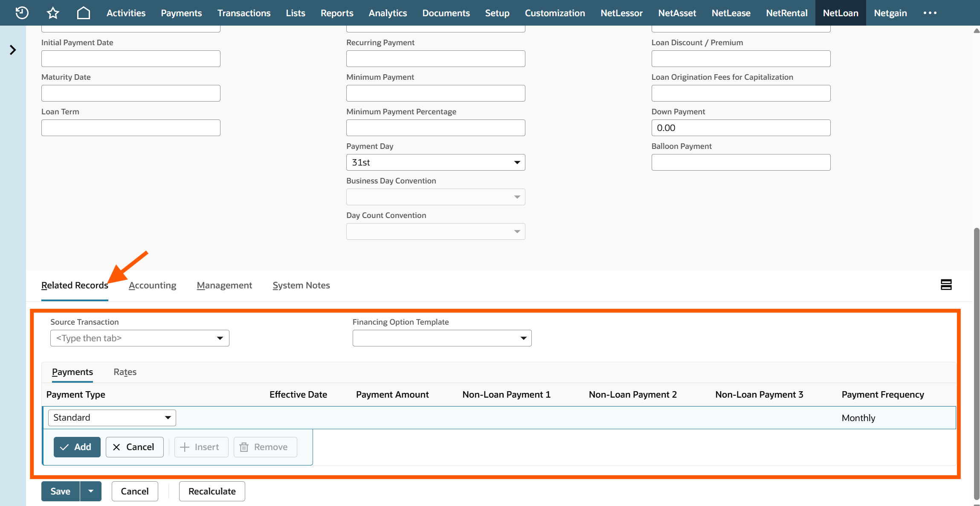Open the NetLease menu

[731, 13]
